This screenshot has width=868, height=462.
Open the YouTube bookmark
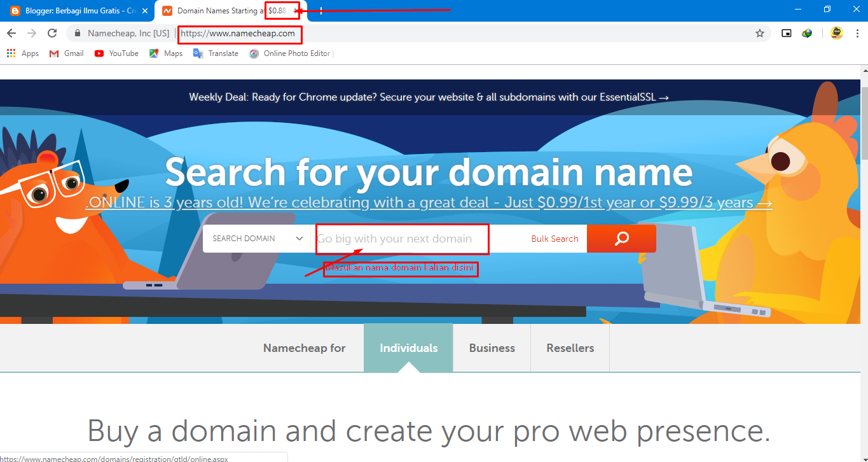(116, 53)
